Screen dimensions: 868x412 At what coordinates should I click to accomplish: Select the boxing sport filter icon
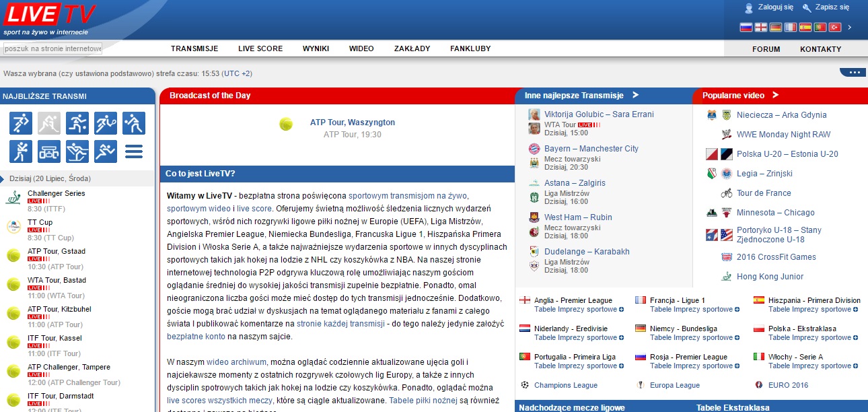pos(21,151)
